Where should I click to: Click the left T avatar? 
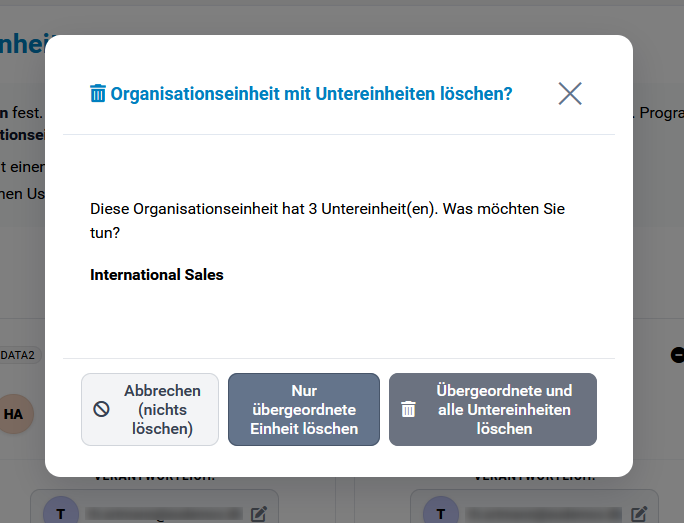click(x=61, y=514)
